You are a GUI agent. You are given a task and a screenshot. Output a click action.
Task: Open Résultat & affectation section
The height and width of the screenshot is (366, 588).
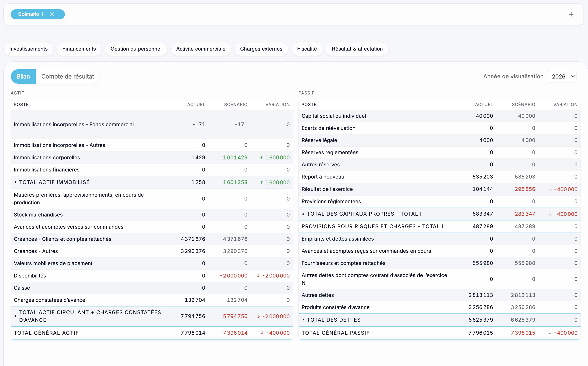click(x=357, y=49)
